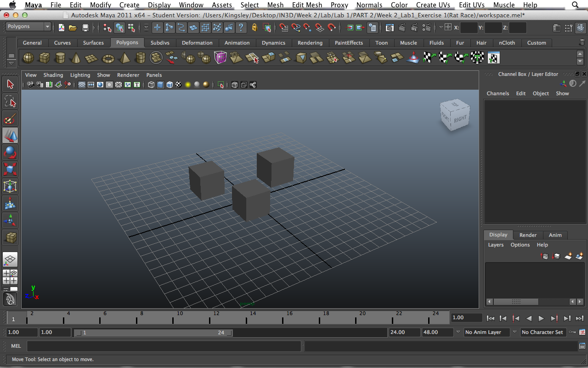Click the MEL script type label
This screenshot has width=588, height=368.
tap(16, 346)
